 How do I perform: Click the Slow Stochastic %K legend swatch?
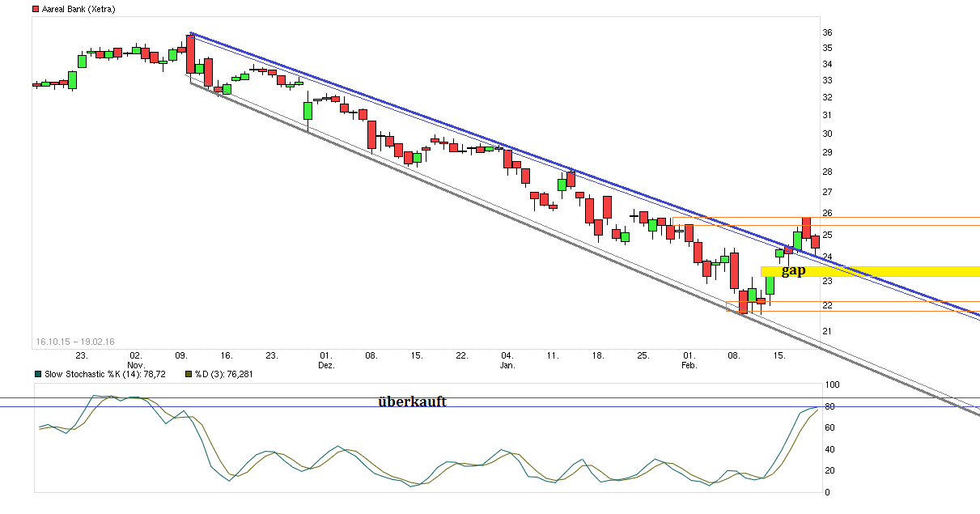pyautogui.click(x=38, y=374)
